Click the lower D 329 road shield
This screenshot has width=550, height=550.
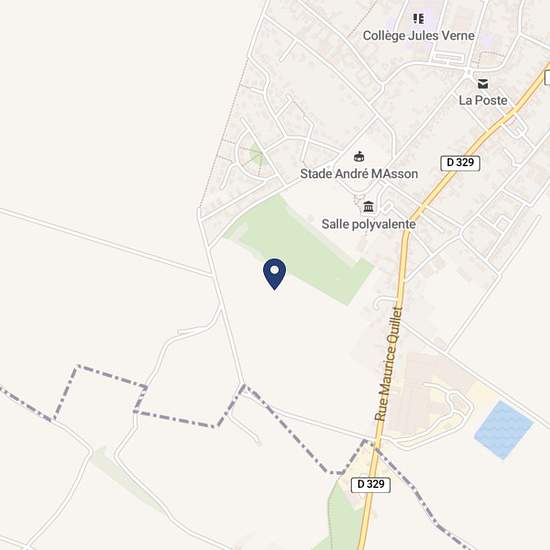click(x=370, y=484)
